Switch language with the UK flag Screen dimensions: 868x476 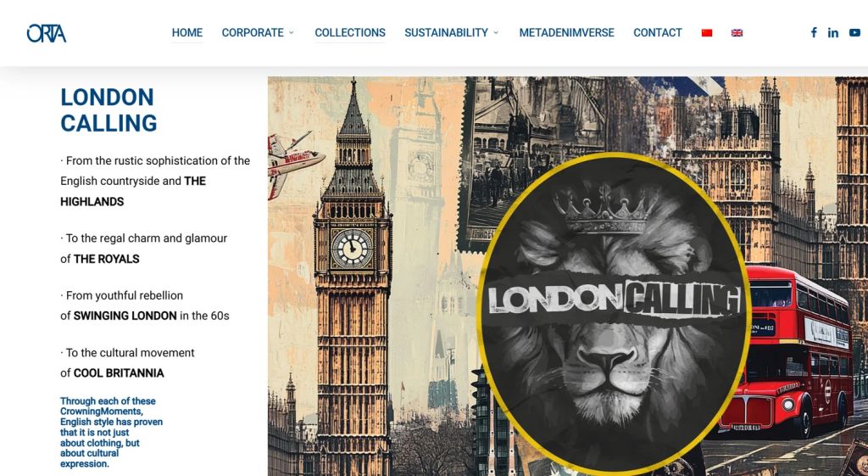(x=737, y=33)
